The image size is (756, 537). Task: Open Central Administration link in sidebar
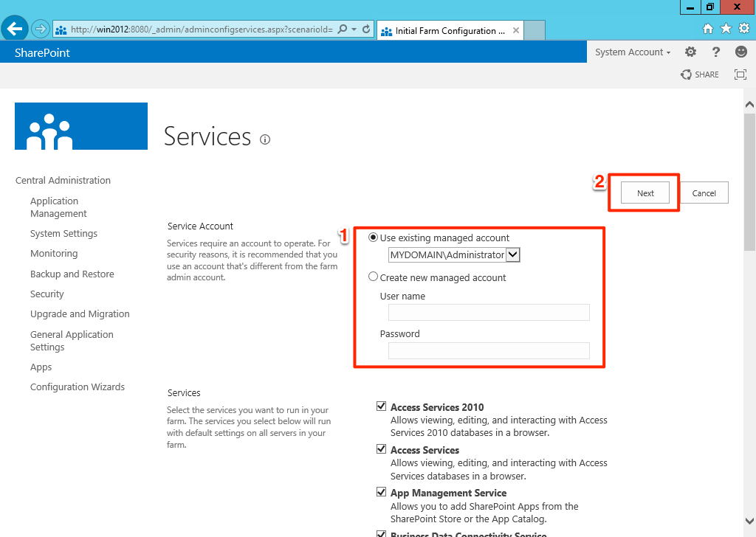(63, 180)
